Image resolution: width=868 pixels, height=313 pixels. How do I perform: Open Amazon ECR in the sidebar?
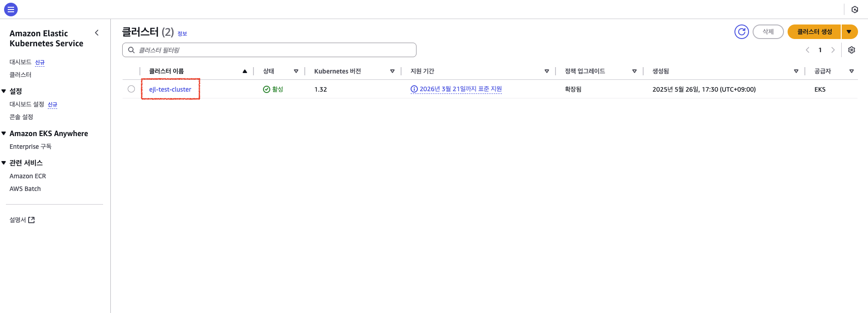28,176
